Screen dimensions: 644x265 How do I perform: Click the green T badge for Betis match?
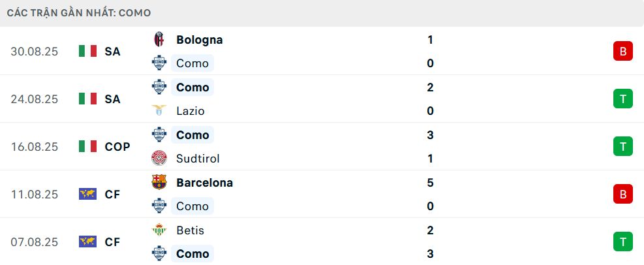tap(623, 242)
